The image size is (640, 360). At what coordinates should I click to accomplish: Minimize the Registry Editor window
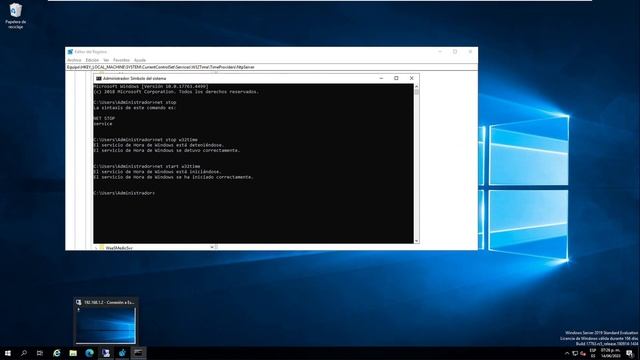(x=440, y=52)
